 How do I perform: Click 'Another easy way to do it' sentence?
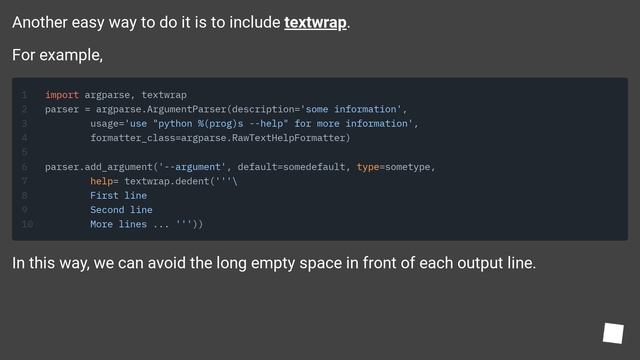click(x=181, y=23)
